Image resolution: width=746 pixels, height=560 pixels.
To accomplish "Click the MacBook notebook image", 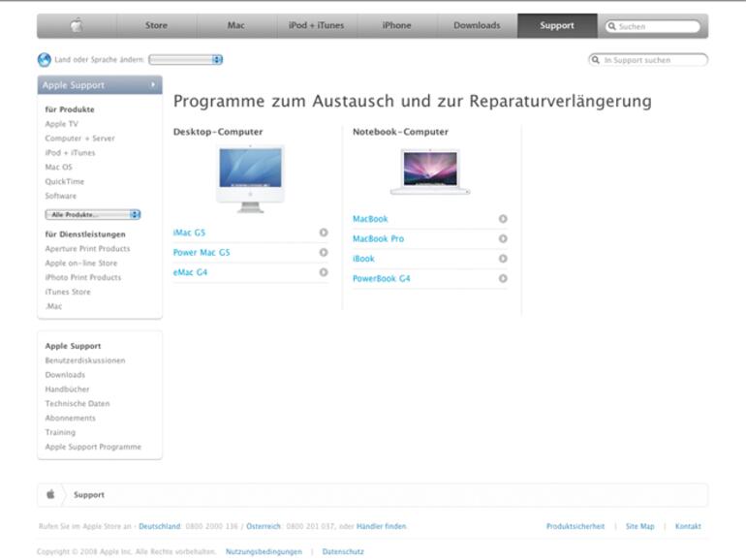I will tap(430, 171).
